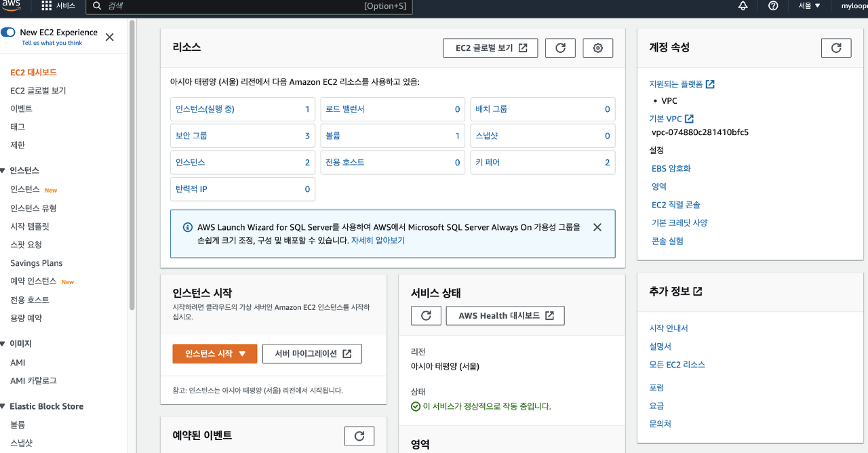Select EC2 글로벌 보기 in the sidebar
Image resolution: width=868 pixels, height=453 pixels.
(38, 90)
